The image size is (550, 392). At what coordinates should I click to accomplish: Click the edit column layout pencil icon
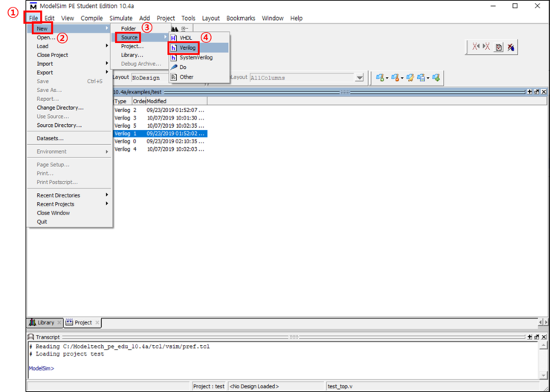[410, 77]
